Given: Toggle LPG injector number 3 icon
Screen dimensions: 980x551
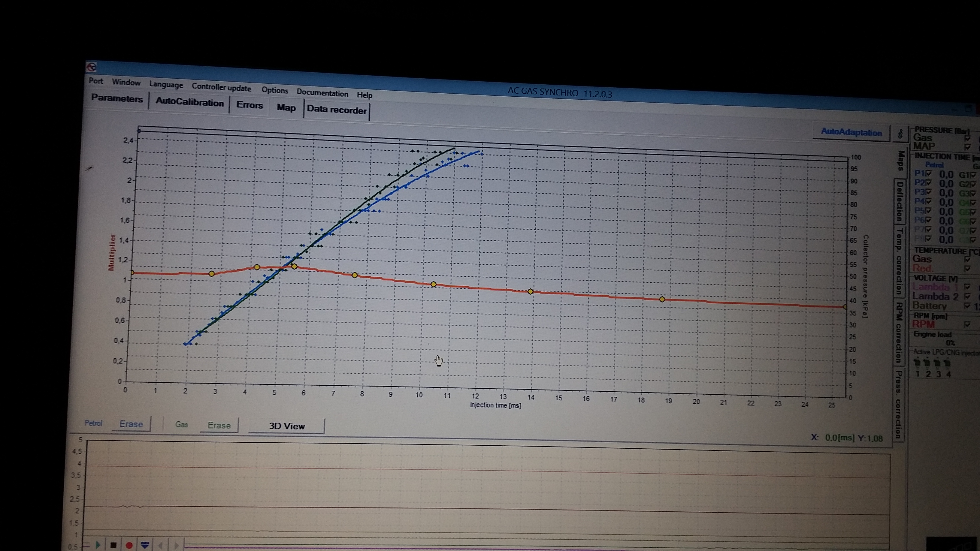Looking at the screenshot, I should coord(937,363).
